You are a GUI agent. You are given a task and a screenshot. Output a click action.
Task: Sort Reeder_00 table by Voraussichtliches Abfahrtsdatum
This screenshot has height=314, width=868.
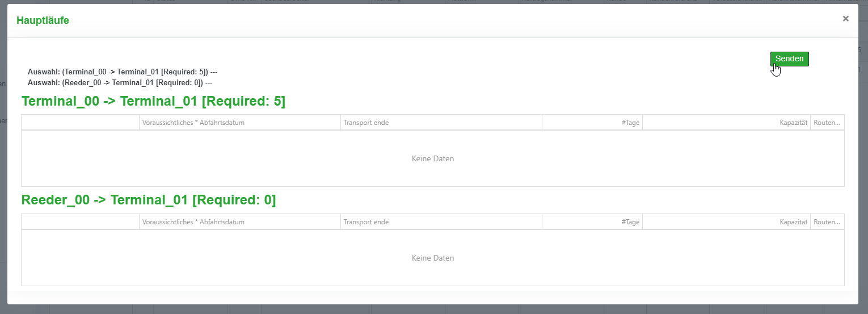click(193, 222)
